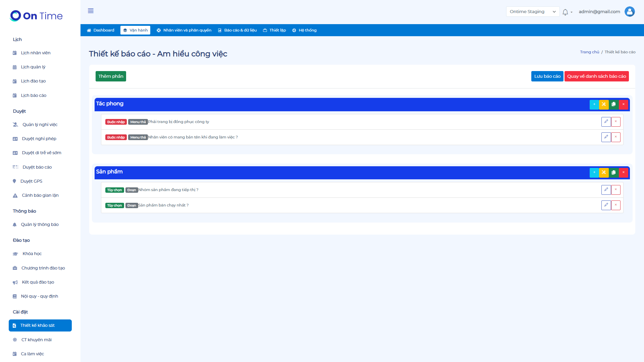Open tools settings for the Tác phong section

click(x=604, y=105)
